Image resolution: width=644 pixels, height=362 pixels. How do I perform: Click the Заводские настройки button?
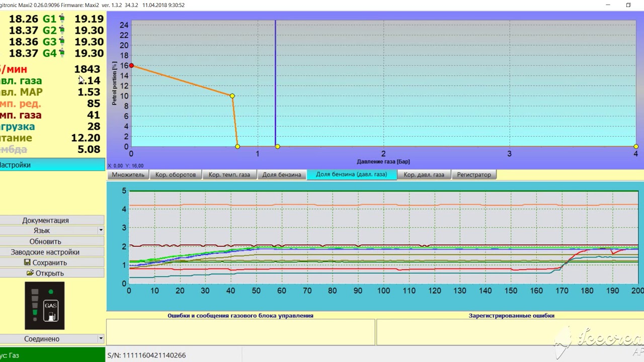45,252
